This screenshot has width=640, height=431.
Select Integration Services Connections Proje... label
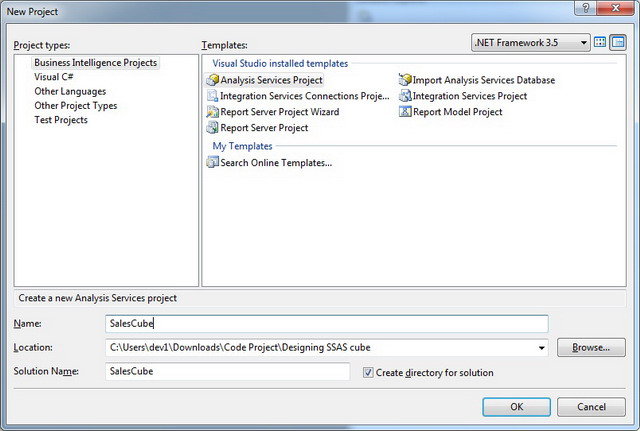pyautogui.click(x=304, y=96)
